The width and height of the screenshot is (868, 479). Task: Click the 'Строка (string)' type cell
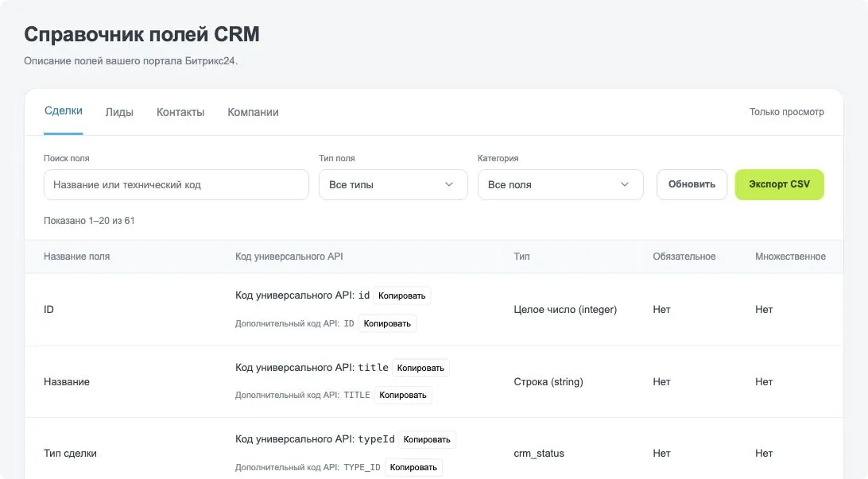548,381
